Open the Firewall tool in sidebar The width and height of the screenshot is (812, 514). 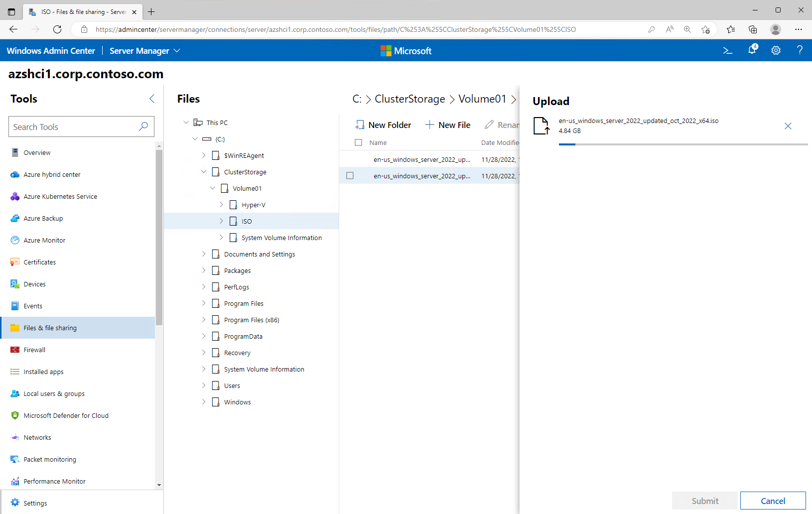(34, 350)
